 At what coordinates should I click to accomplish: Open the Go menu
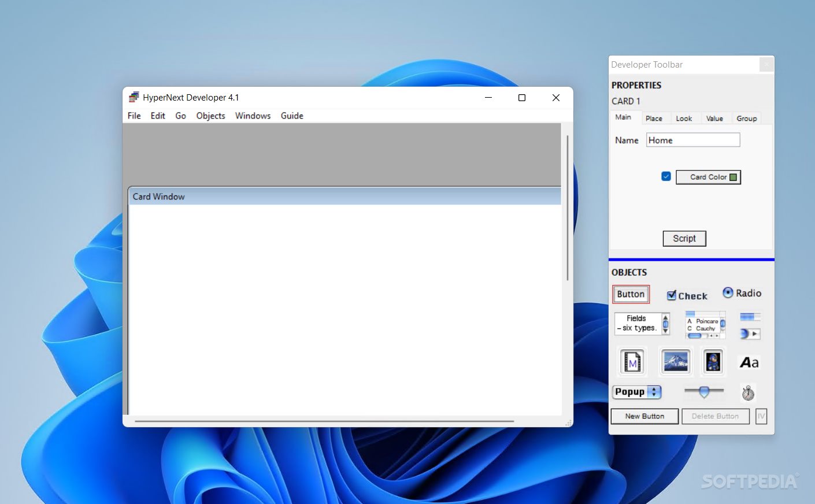(x=180, y=116)
